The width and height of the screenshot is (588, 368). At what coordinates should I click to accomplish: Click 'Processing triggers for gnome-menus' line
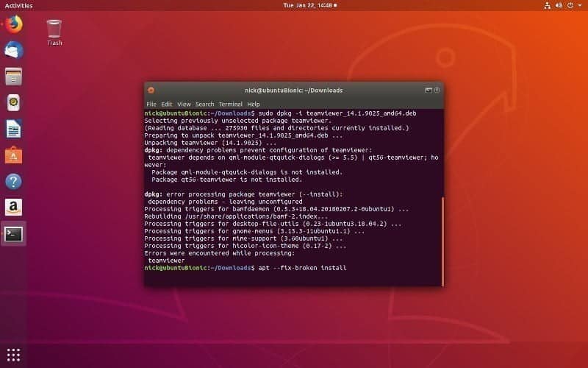(x=254, y=231)
